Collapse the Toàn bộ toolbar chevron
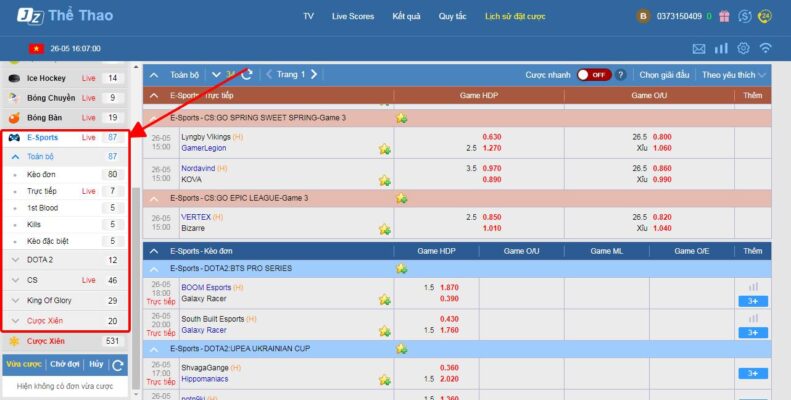The width and height of the screenshot is (791, 400). tap(154, 75)
